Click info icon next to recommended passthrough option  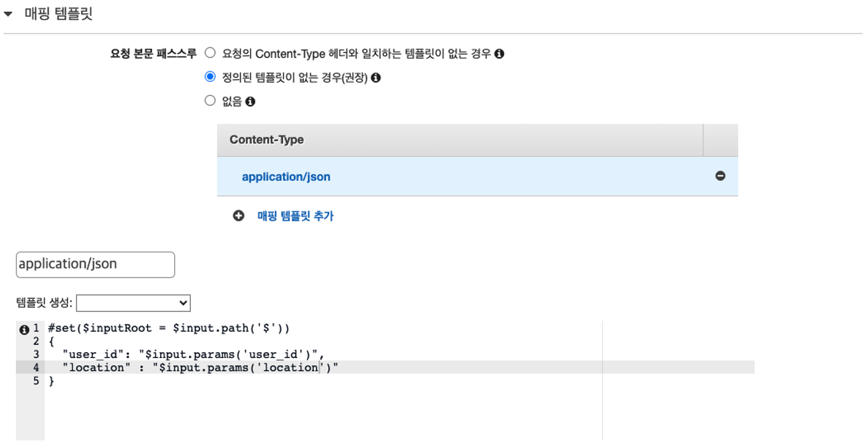(375, 78)
